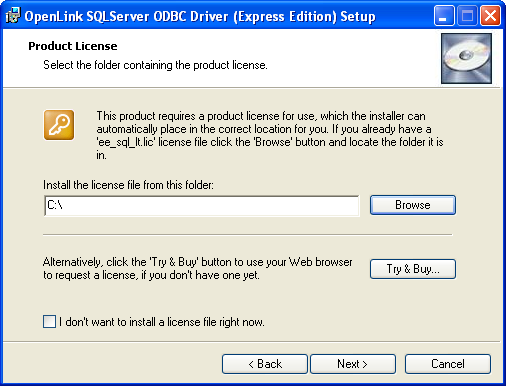Close the Setup window with the X
The width and height of the screenshot is (506, 386).
click(490, 16)
